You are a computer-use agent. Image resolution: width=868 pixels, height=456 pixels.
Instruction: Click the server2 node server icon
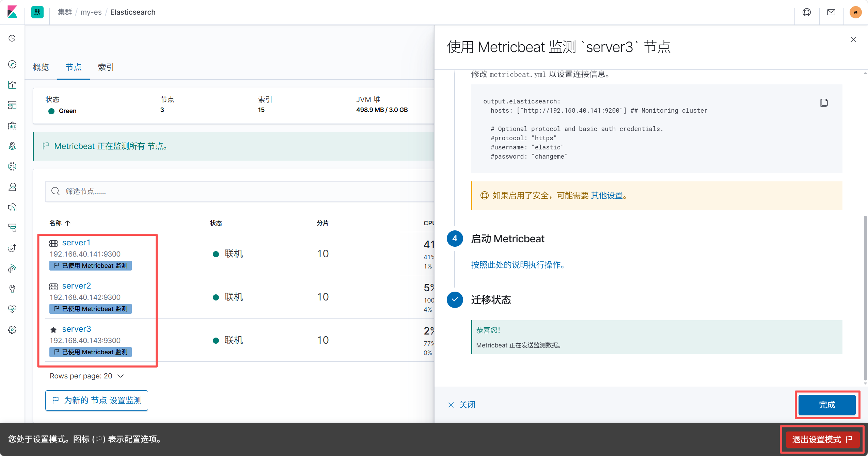[x=53, y=287]
